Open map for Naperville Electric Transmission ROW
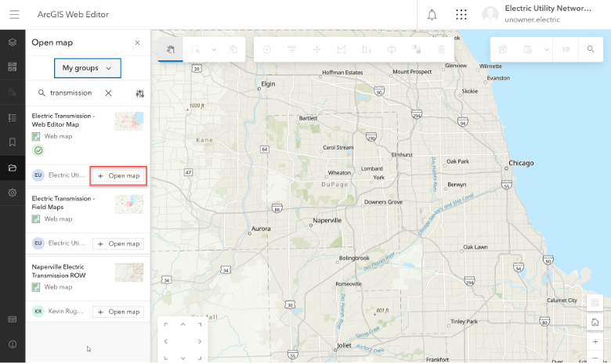Image resolution: width=611 pixels, height=364 pixels. coord(118,312)
